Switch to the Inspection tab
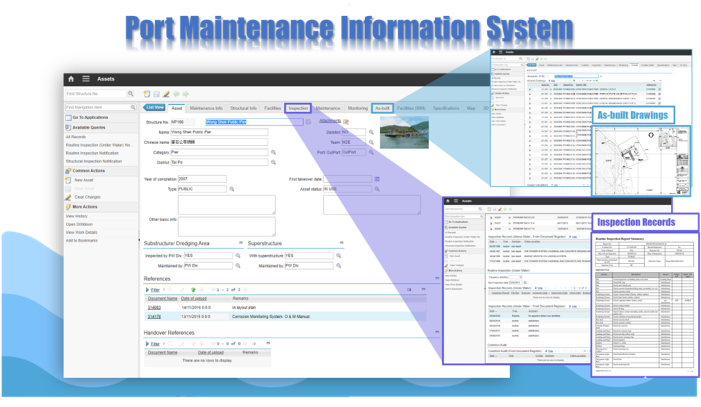Image resolution: width=701 pixels, height=407 pixels. 298,107
